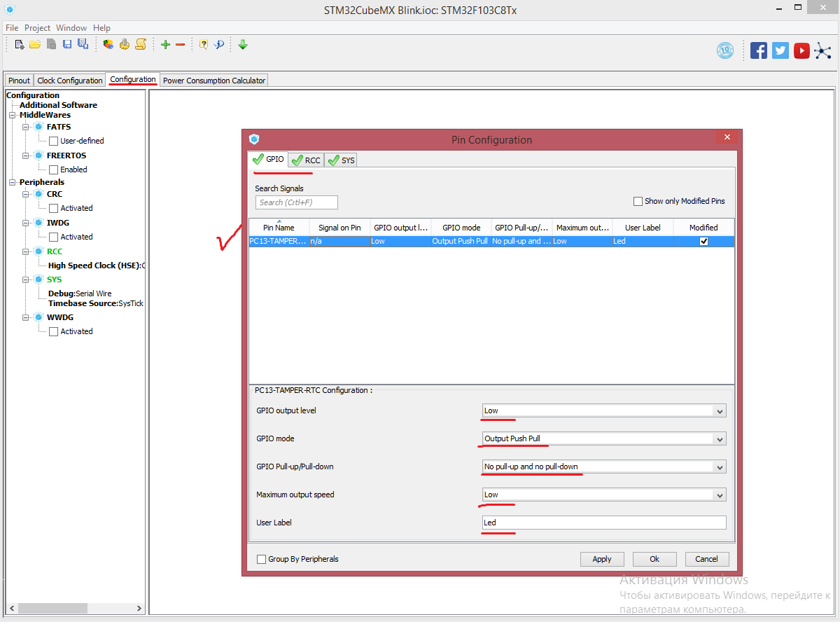The height and width of the screenshot is (622, 840).
Task: Open the Window menu
Action: click(x=71, y=28)
